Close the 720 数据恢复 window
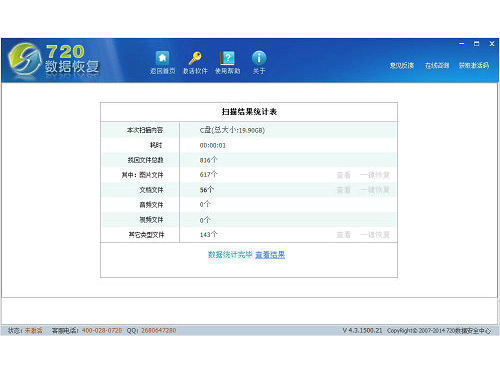 492,44
